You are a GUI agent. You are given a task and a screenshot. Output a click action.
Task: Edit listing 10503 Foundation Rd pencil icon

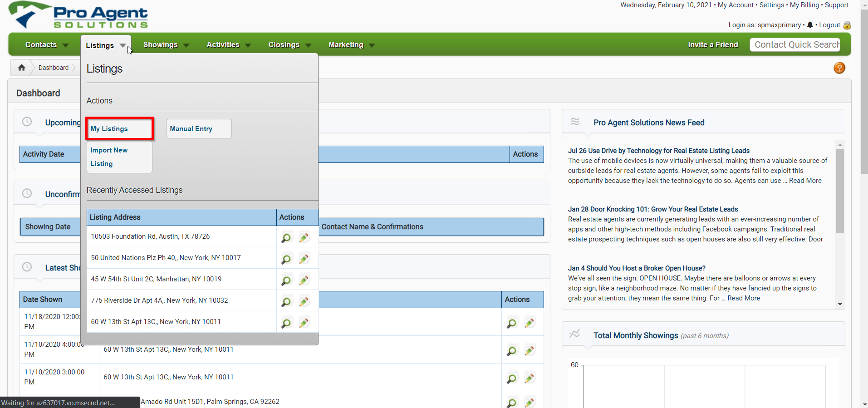(x=304, y=237)
